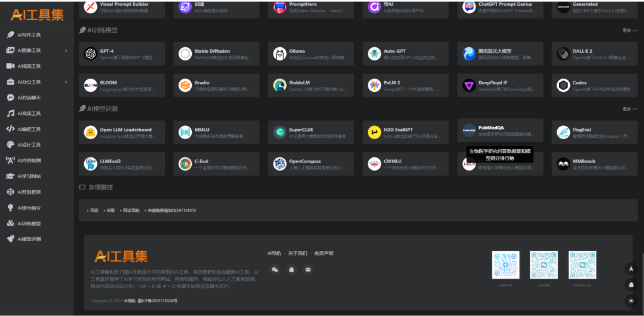The height and width of the screenshot is (316, 644).
Task: Click the GPT-4 logo icon
Action: (x=91, y=54)
